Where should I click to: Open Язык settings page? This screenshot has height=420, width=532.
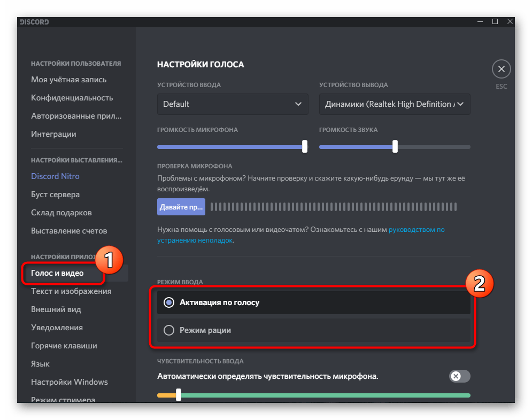40,364
